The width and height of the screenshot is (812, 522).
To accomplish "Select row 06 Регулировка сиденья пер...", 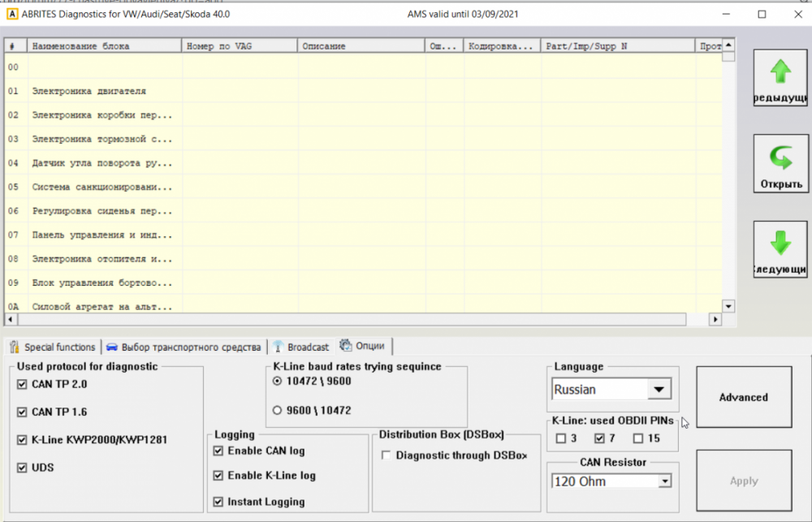I will [x=363, y=211].
